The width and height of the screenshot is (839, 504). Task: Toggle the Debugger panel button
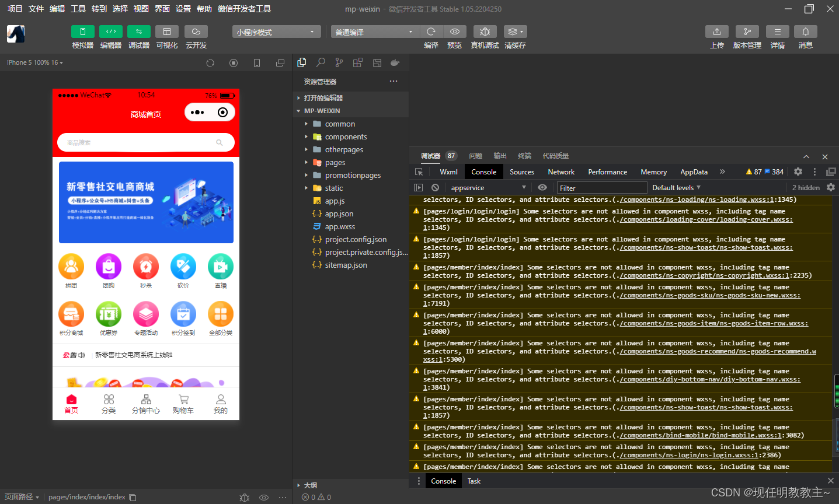(138, 32)
